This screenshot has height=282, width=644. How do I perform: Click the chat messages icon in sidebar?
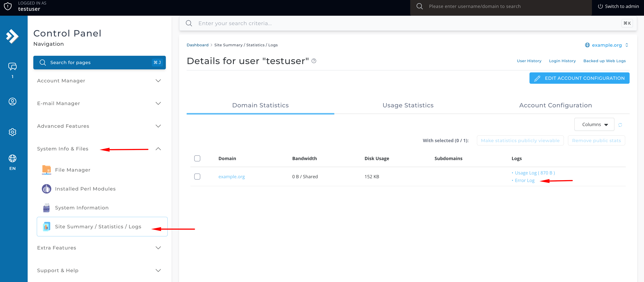tap(12, 66)
